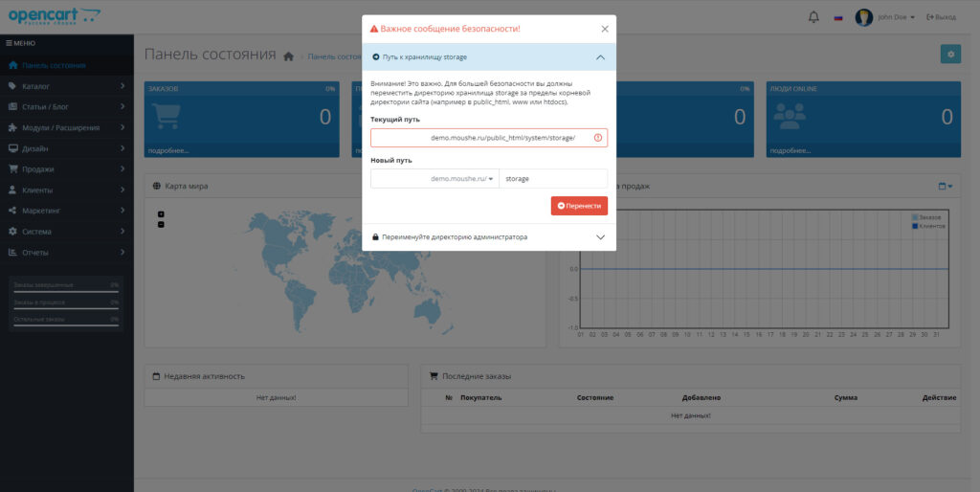Click the shopping cart icon on Заказов tile
The height and width of the screenshot is (492, 980).
[167, 116]
